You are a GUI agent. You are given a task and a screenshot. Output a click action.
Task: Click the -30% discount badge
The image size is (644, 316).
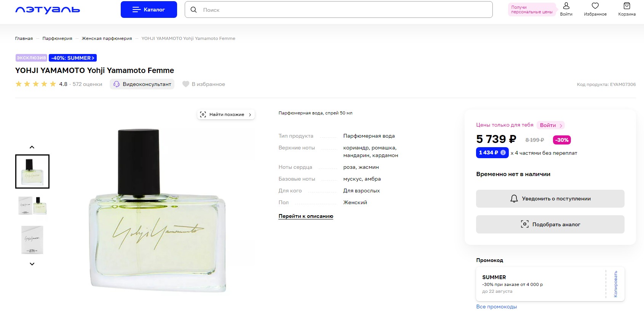coord(562,140)
